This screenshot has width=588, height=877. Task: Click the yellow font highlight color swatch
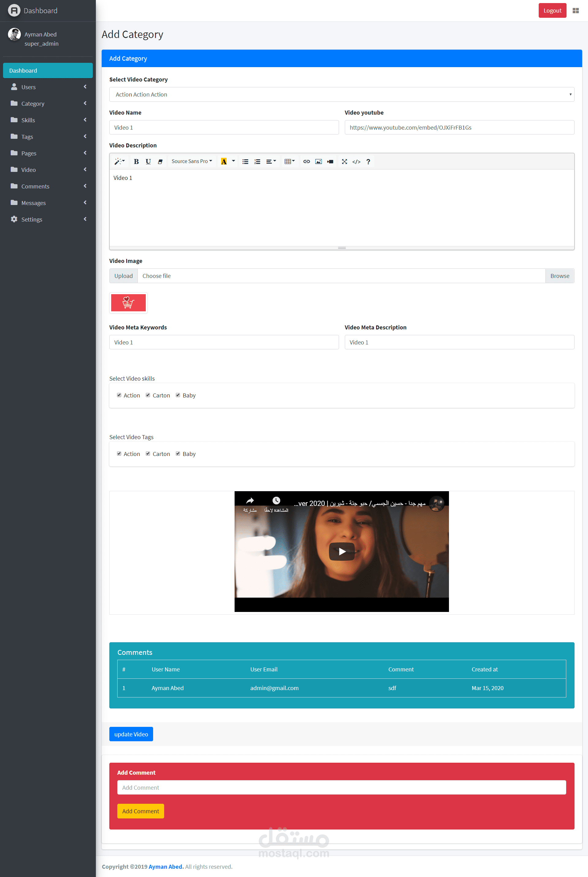[x=224, y=161]
